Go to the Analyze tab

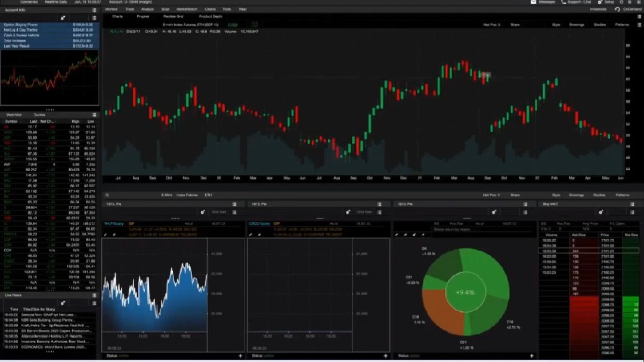(x=147, y=9)
